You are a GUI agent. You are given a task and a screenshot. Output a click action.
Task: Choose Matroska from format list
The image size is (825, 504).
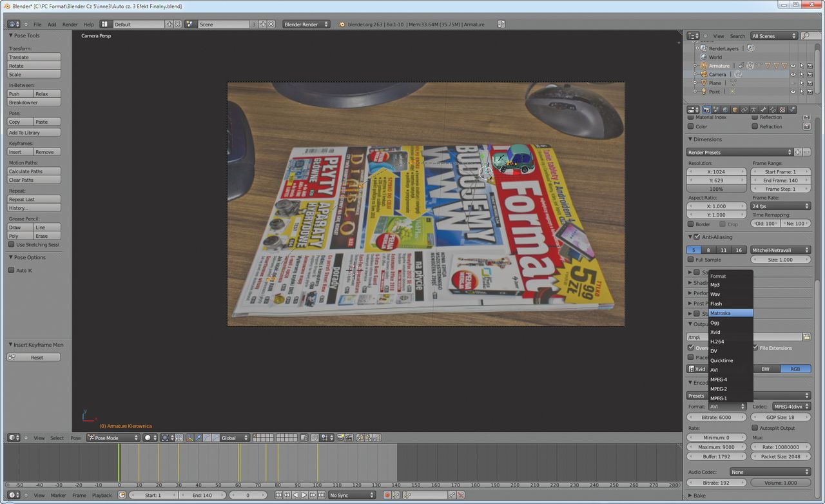point(730,313)
